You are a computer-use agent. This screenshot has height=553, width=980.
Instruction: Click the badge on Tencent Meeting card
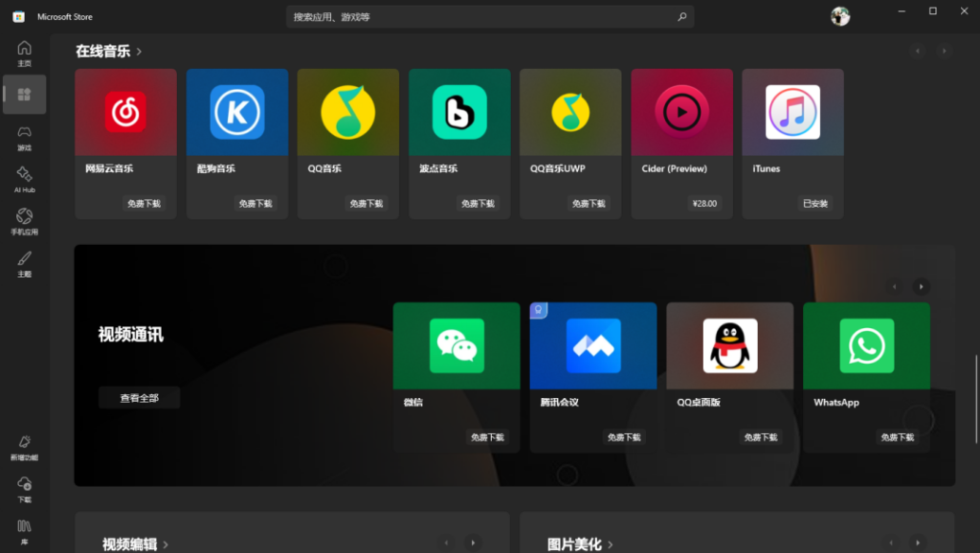(538, 310)
